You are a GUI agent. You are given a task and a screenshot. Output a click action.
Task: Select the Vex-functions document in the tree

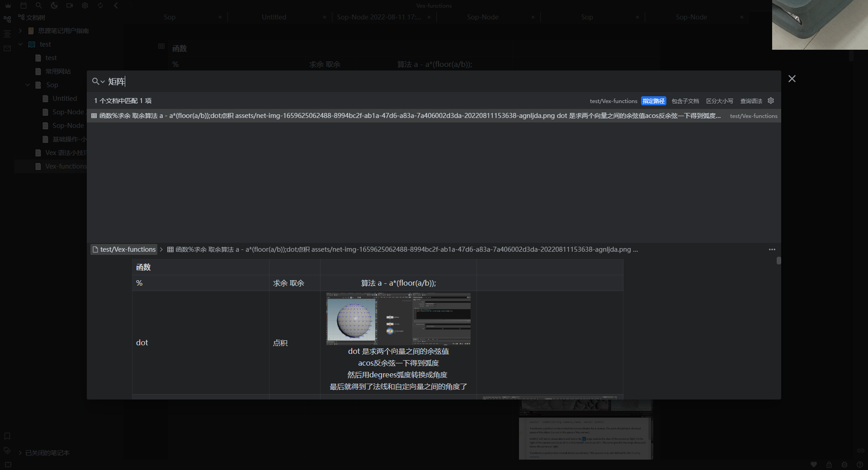[66, 166]
